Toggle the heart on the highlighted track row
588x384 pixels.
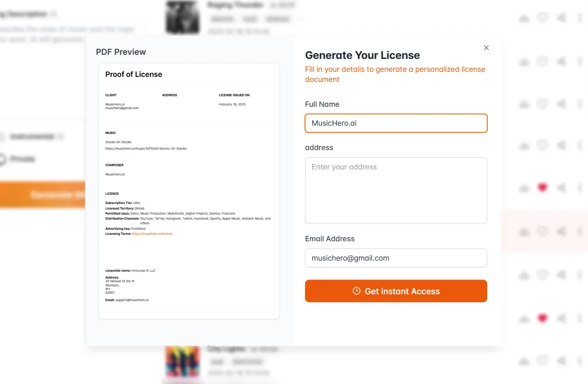(542, 232)
